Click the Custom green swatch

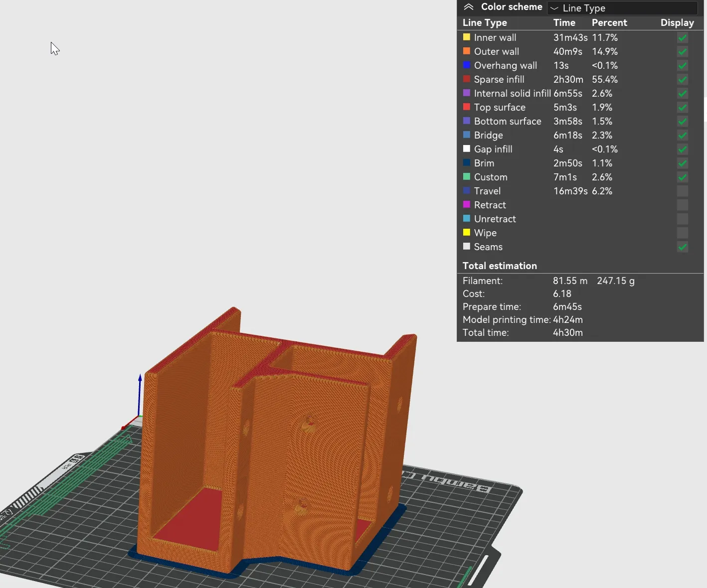(x=467, y=176)
